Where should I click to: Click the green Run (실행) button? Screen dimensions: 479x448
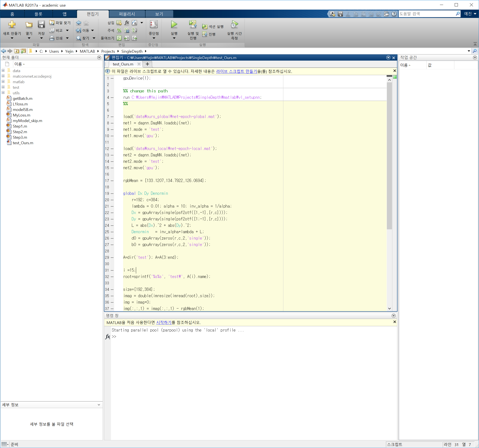tap(174, 25)
